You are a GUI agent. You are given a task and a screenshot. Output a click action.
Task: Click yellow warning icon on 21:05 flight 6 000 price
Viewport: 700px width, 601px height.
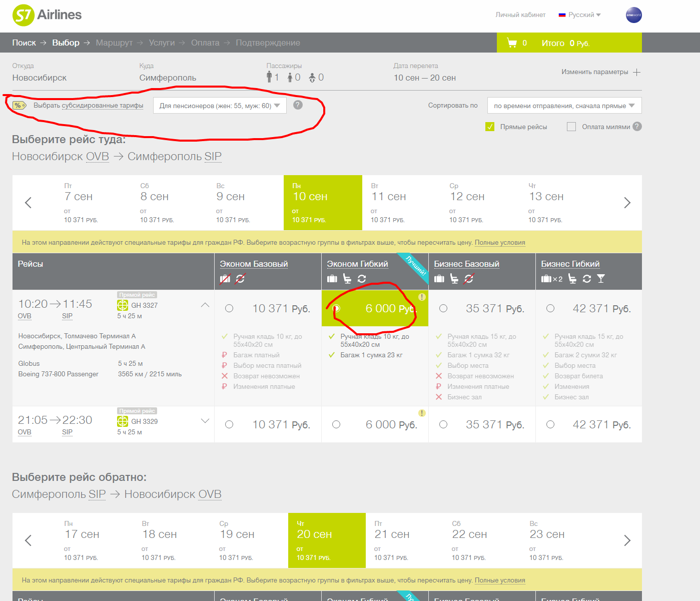pyautogui.click(x=422, y=413)
